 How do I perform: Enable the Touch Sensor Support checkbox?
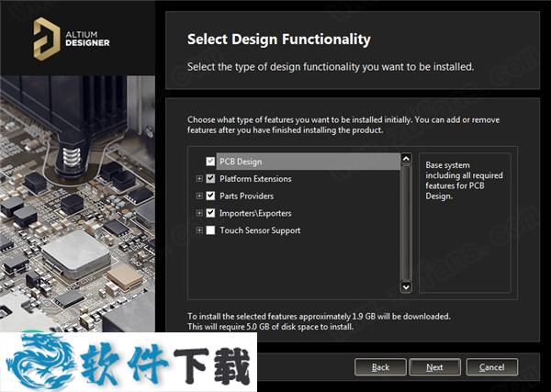(x=210, y=230)
